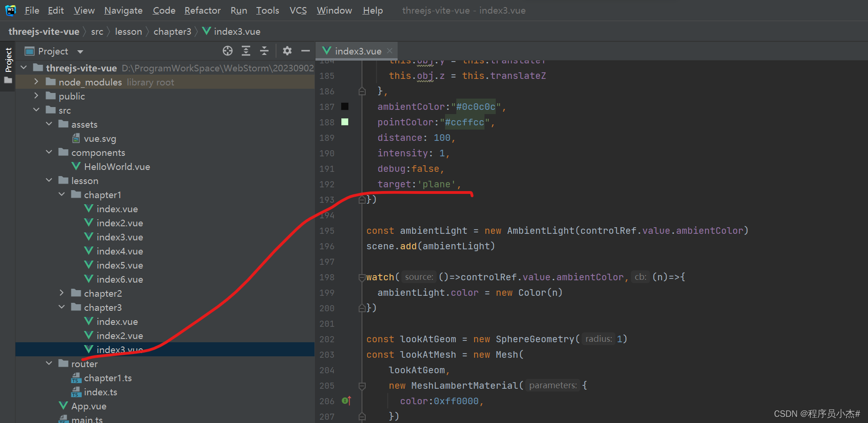868x423 pixels.
Task: Open the Code menu
Action: [164, 10]
